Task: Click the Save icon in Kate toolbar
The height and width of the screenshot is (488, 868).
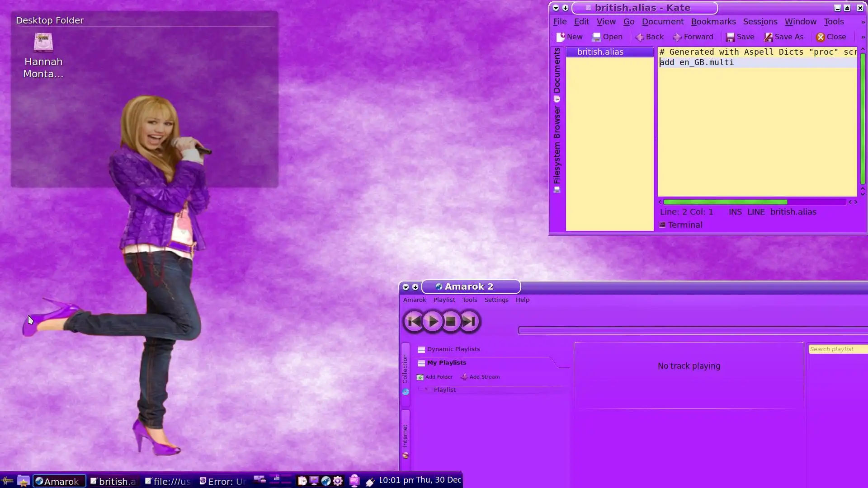Action: click(730, 37)
